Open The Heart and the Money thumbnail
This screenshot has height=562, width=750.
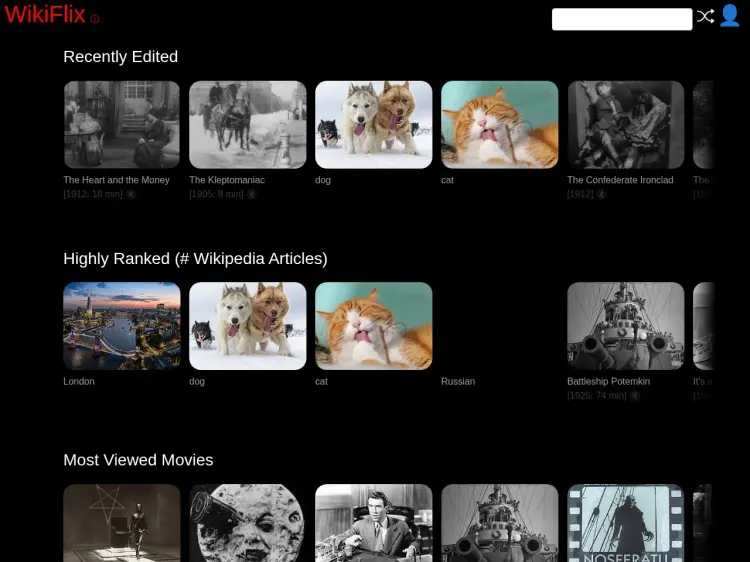coord(122,124)
